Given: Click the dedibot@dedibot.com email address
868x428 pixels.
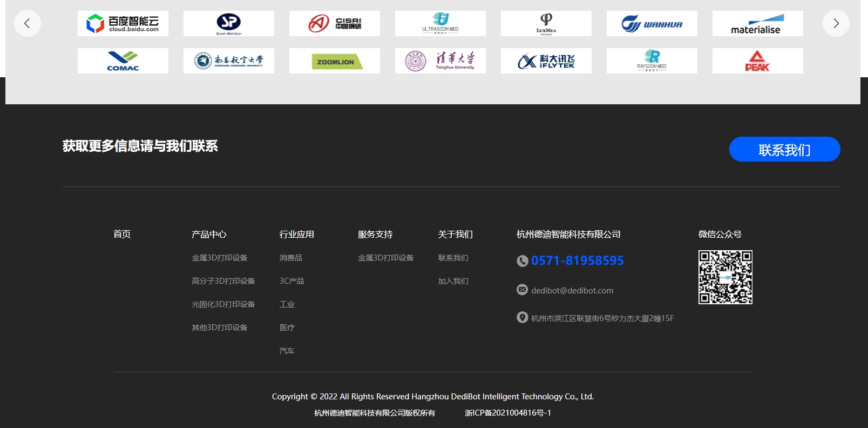Looking at the screenshot, I should tap(572, 290).
